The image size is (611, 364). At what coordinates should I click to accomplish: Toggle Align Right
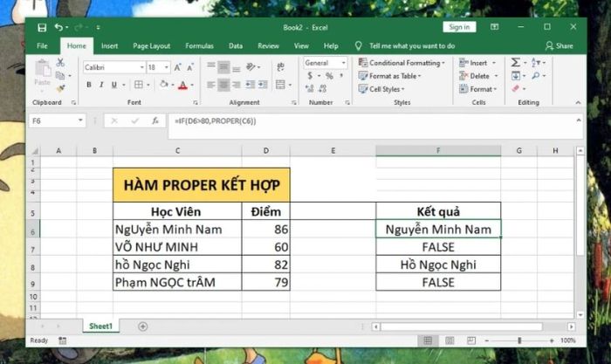coord(237,85)
